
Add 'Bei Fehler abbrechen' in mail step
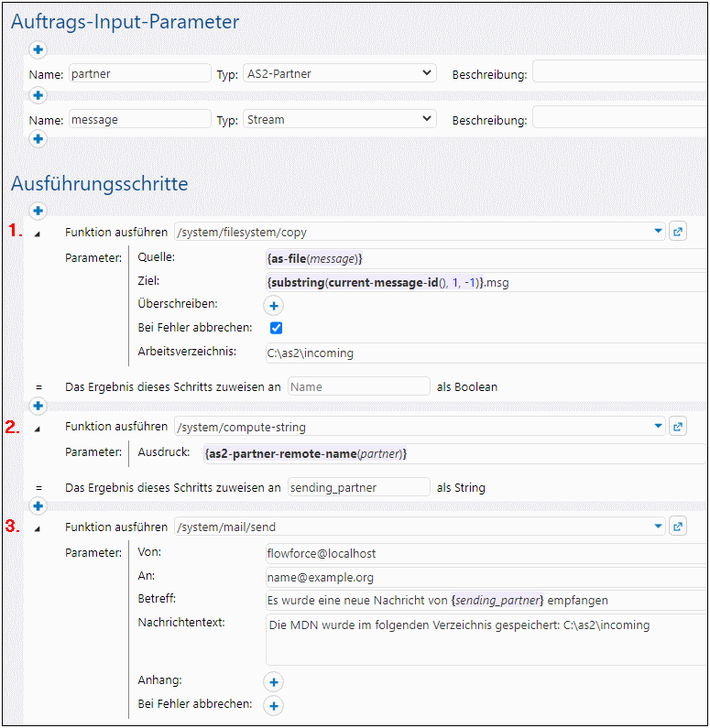[274, 705]
